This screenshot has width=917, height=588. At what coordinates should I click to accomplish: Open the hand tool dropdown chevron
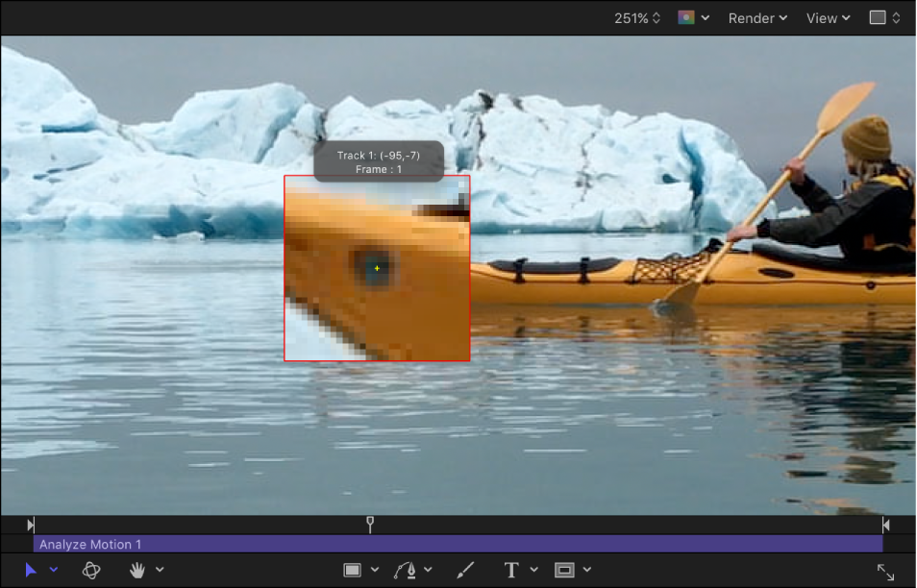[x=161, y=569]
